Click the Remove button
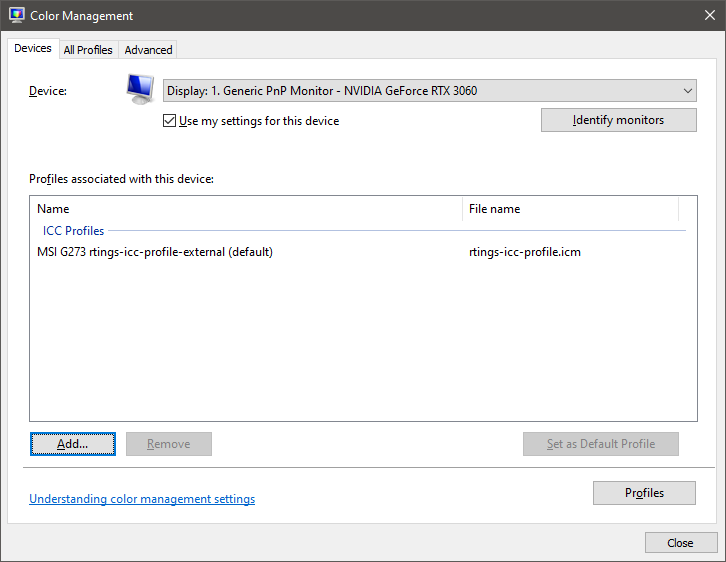The image size is (726, 562). (x=168, y=444)
